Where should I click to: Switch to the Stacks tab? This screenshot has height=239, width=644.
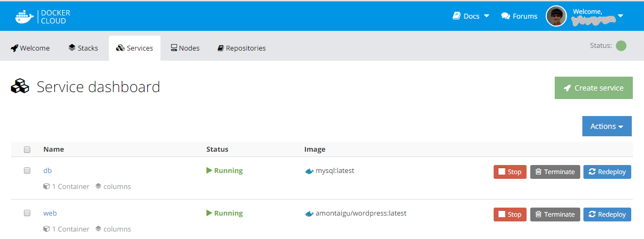[x=83, y=48]
